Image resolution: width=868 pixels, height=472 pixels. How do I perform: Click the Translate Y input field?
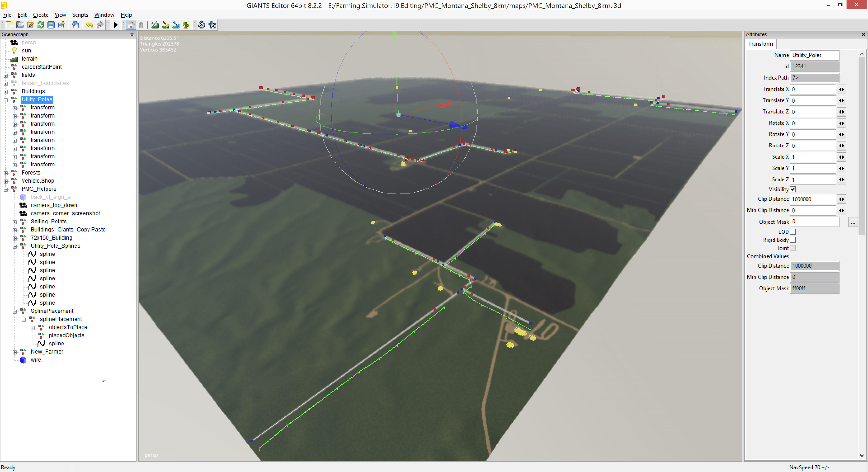[813, 100]
